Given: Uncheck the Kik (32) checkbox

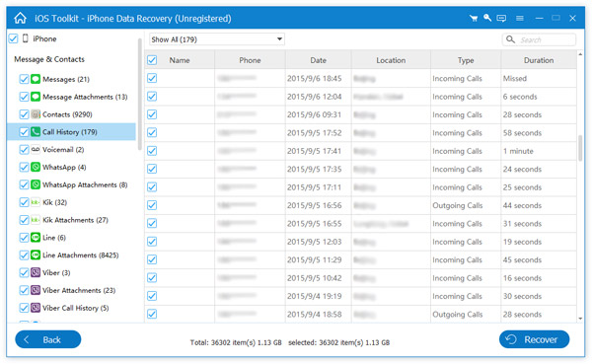Looking at the screenshot, I should click(x=24, y=202).
